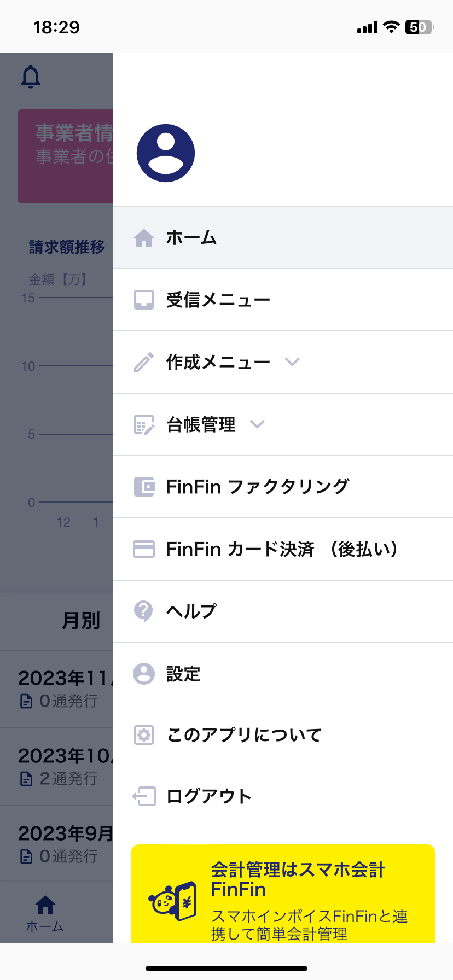Open the user profile avatar
This screenshot has height=980, width=453.
tap(166, 153)
